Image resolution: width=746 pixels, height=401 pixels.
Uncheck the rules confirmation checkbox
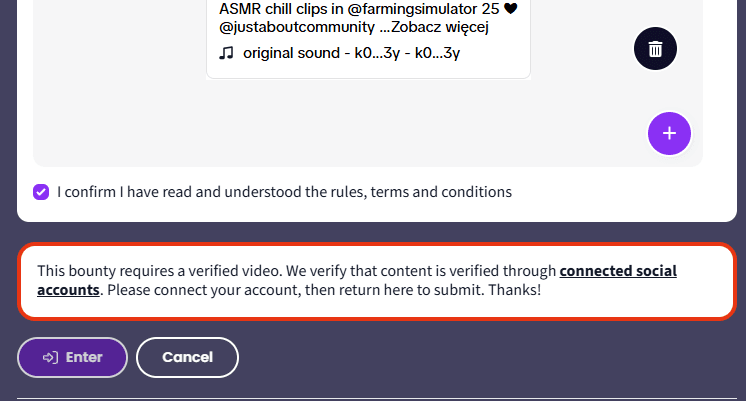(x=41, y=191)
